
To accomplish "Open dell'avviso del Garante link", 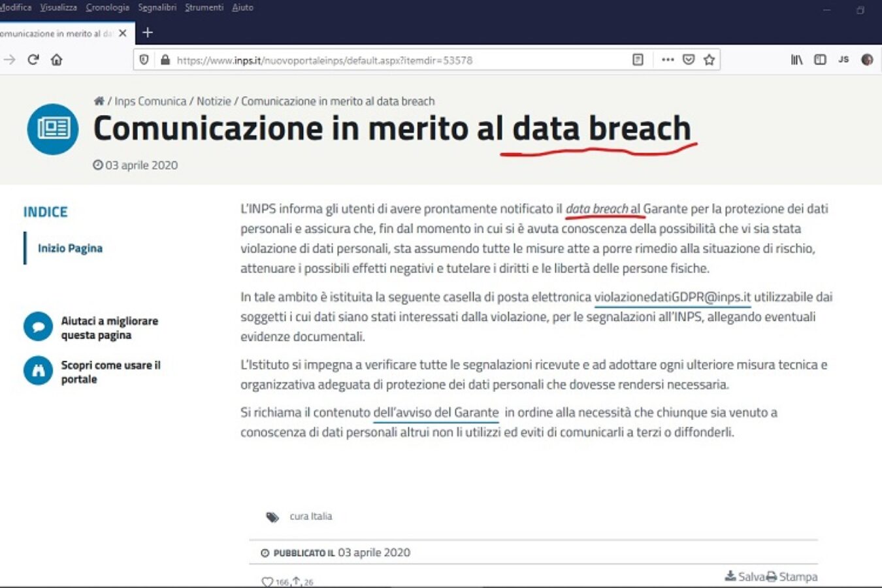I will point(436,412).
